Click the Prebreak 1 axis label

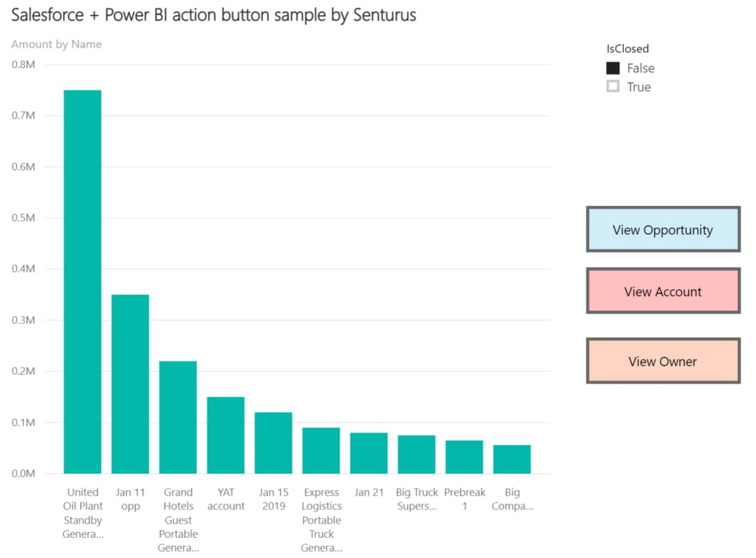coord(464,499)
